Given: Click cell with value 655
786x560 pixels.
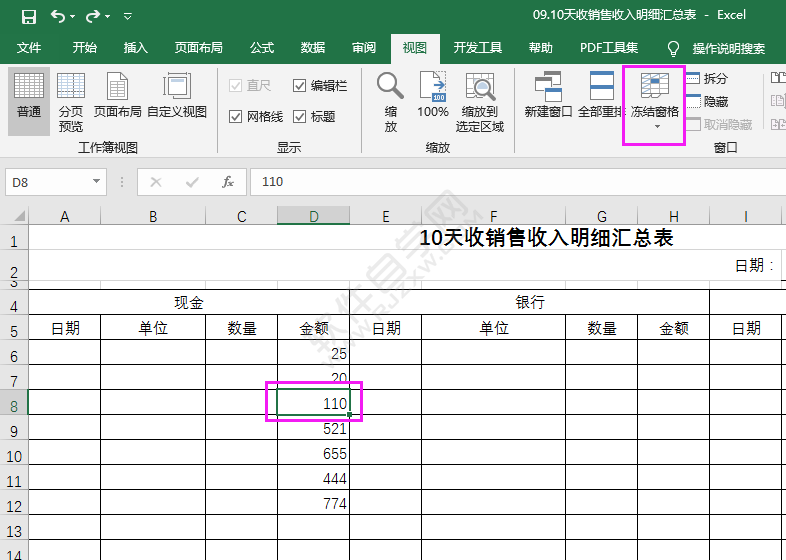Looking at the screenshot, I should pyautogui.click(x=313, y=452).
